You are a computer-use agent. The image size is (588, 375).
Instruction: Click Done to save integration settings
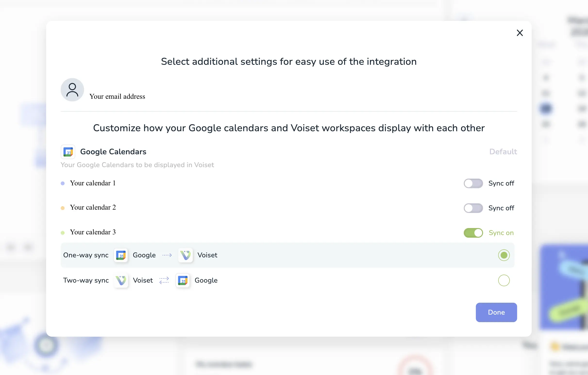coord(496,312)
